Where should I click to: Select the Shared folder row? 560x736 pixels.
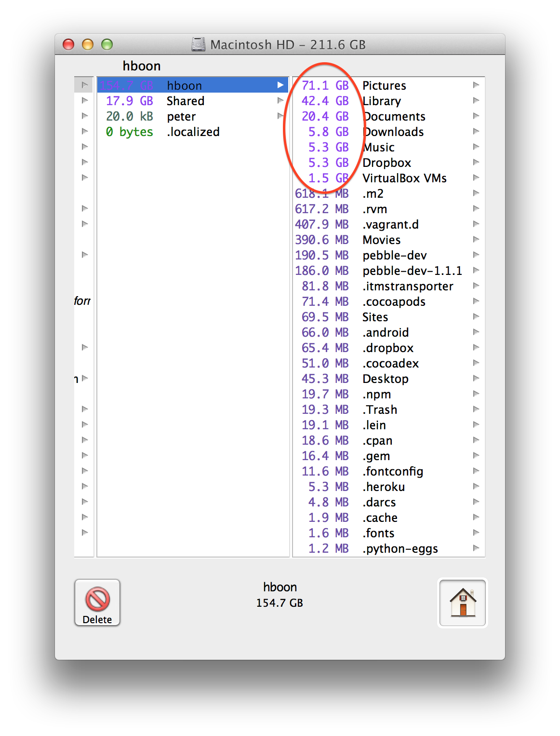pos(193,101)
